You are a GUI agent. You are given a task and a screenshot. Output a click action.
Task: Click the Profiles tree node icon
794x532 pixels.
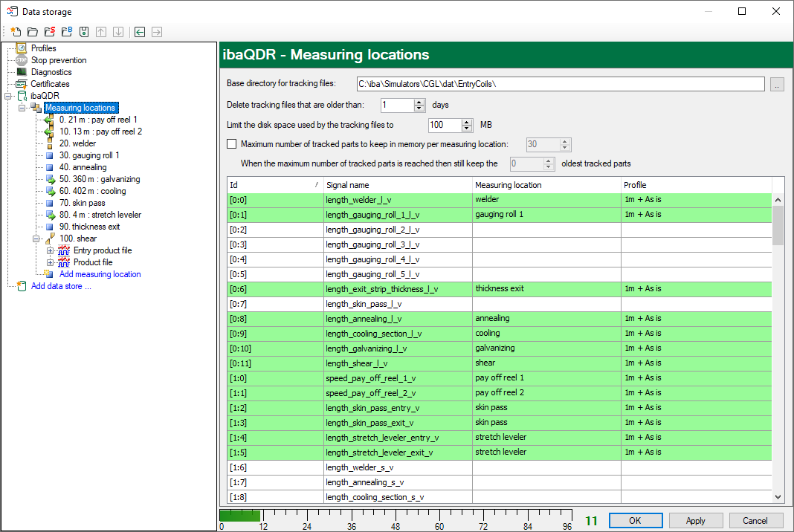(22, 48)
